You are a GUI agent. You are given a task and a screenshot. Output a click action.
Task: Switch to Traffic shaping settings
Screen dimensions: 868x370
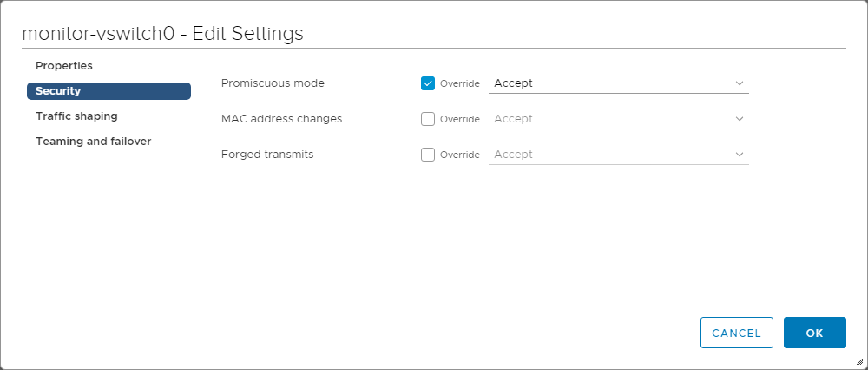pyautogui.click(x=76, y=116)
